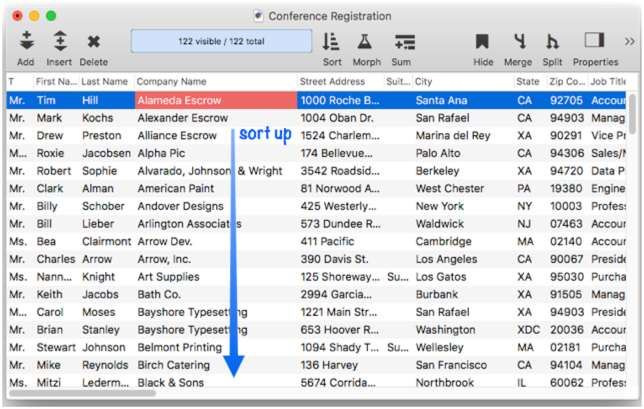This screenshot has height=409, width=644.
Task: Click last name Knight
Action: pyautogui.click(x=98, y=277)
